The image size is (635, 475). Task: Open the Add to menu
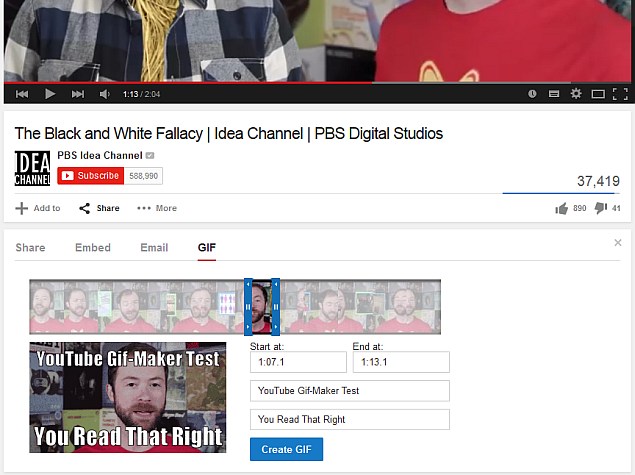click(x=38, y=208)
